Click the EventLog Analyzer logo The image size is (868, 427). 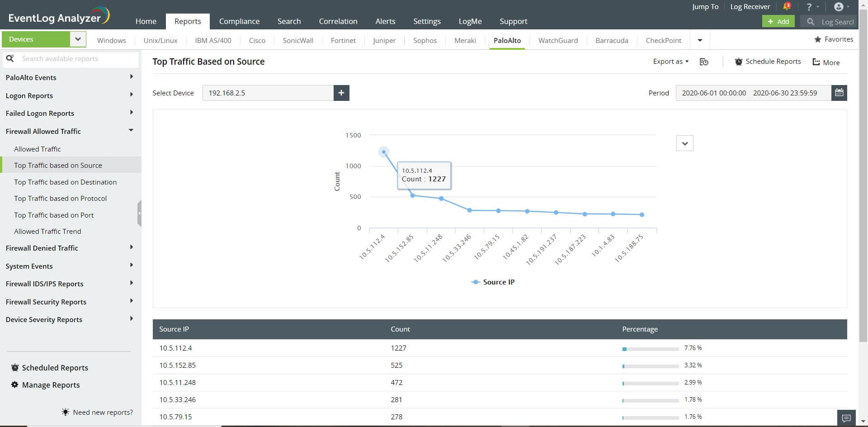click(59, 16)
